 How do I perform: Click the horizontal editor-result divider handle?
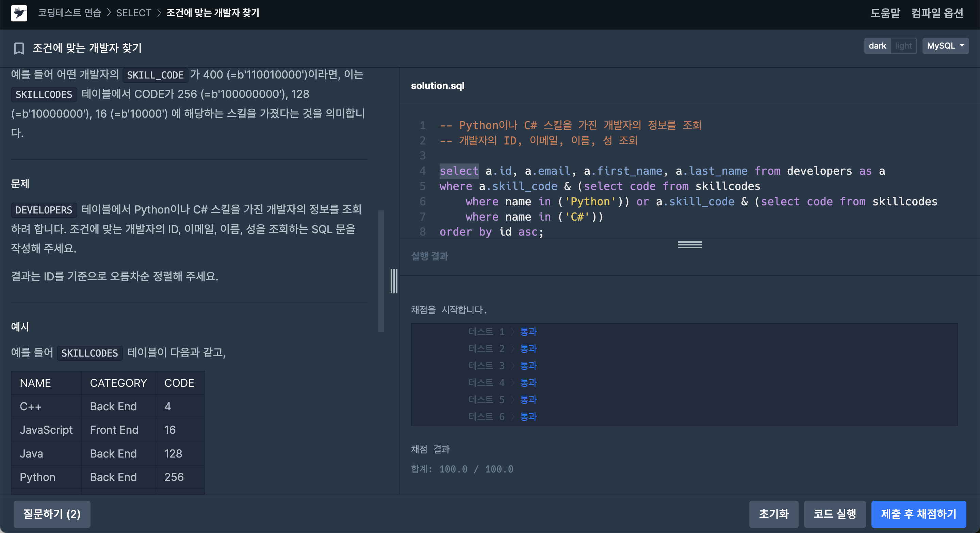click(689, 244)
